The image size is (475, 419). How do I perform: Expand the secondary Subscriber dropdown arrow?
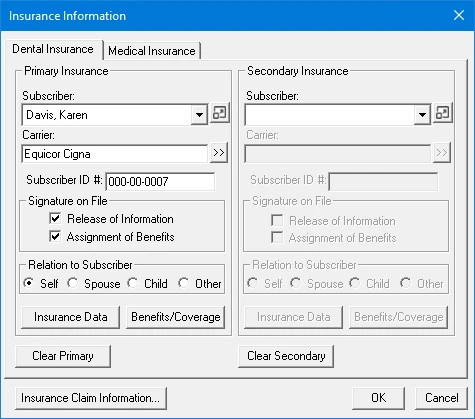(422, 115)
